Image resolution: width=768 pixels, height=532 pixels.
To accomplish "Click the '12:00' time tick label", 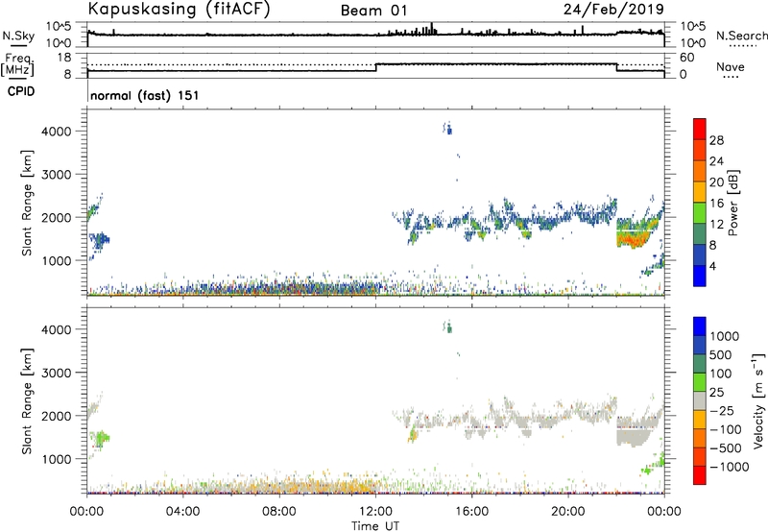I will (375, 512).
